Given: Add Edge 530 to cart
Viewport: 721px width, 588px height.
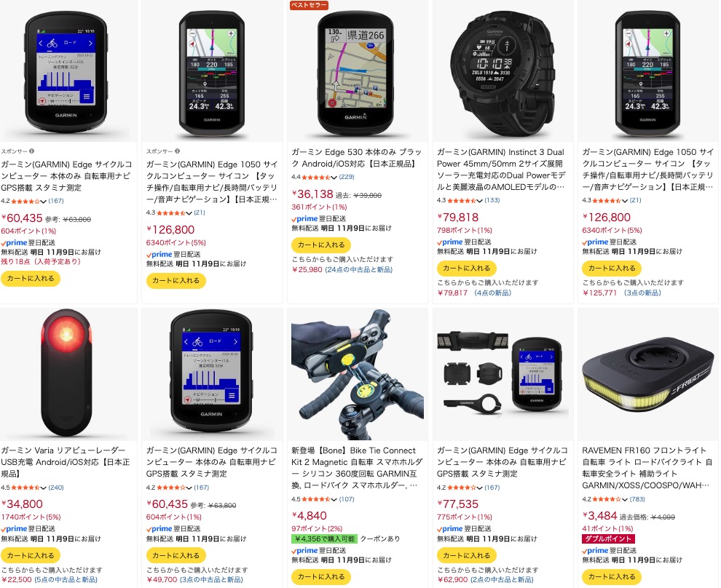Looking at the screenshot, I should (x=321, y=245).
